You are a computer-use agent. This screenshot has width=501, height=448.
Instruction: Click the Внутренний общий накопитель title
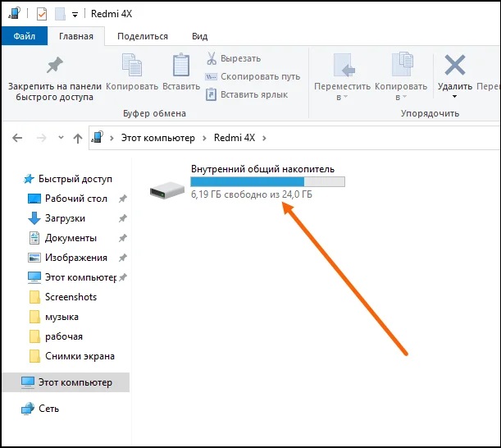(x=262, y=169)
